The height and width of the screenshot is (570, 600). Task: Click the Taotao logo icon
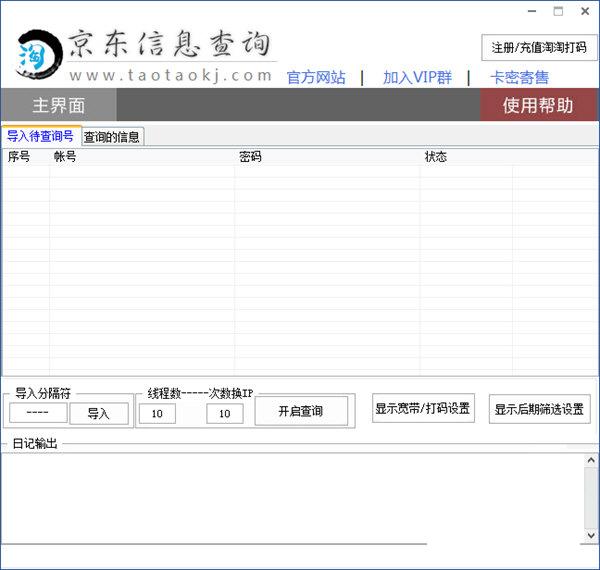click(x=35, y=57)
